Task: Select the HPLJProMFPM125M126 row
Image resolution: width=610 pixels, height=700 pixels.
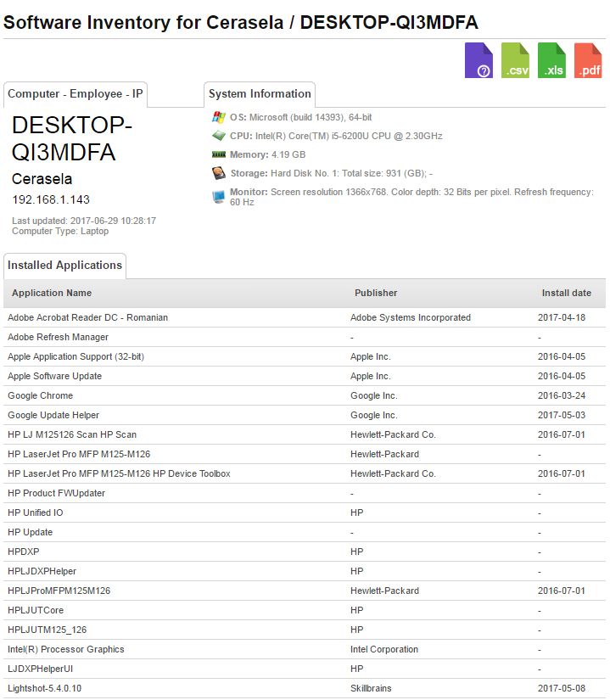Action: (x=305, y=591)
